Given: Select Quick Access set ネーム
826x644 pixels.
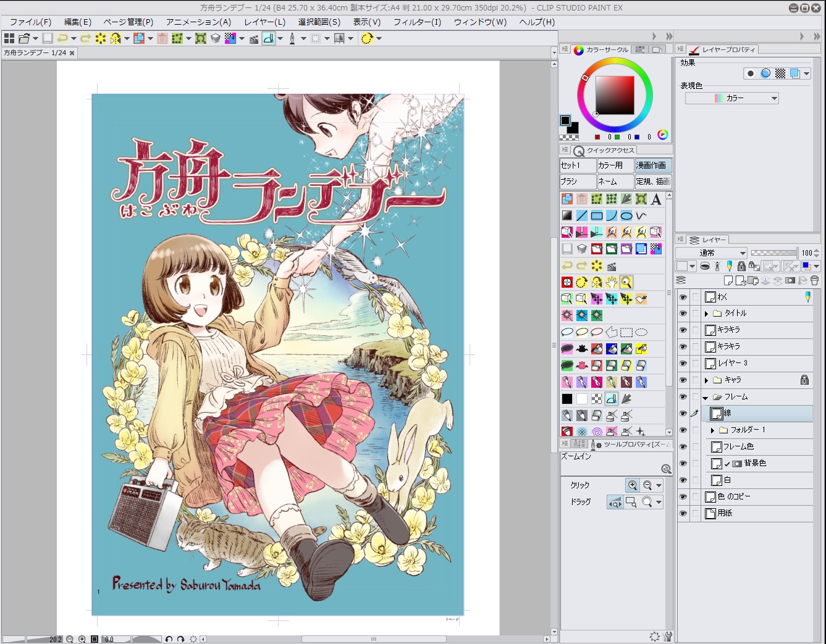Looking at the screenshot, I should (615, 182).
